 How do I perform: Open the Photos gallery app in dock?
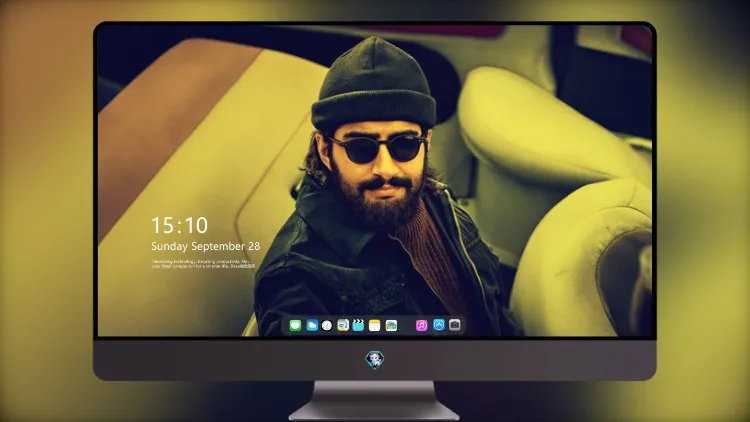point(391,325)
